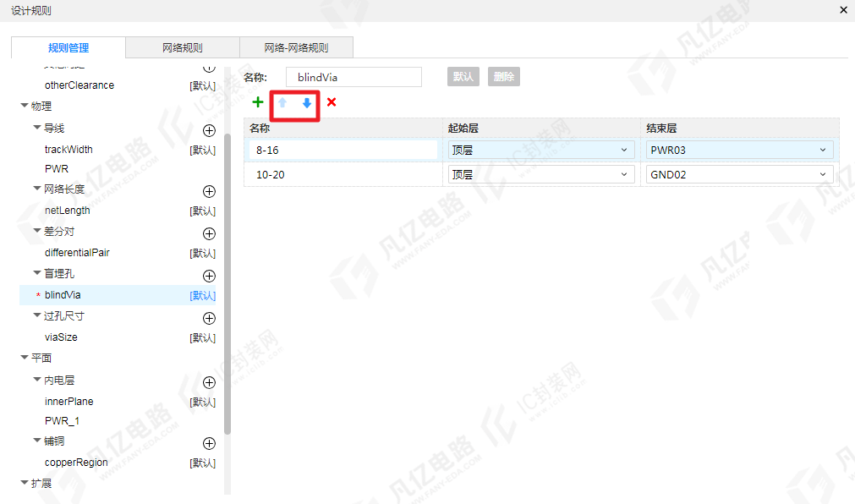Open the PWR03 end layer dropdown
The height and width of the screenshot is (504, 855).
tap(739, 150)
